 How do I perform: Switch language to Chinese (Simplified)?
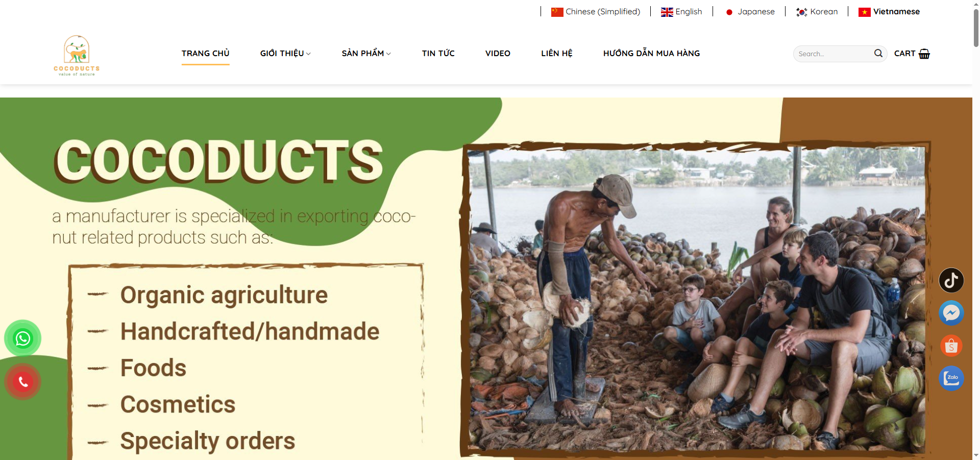596,12
